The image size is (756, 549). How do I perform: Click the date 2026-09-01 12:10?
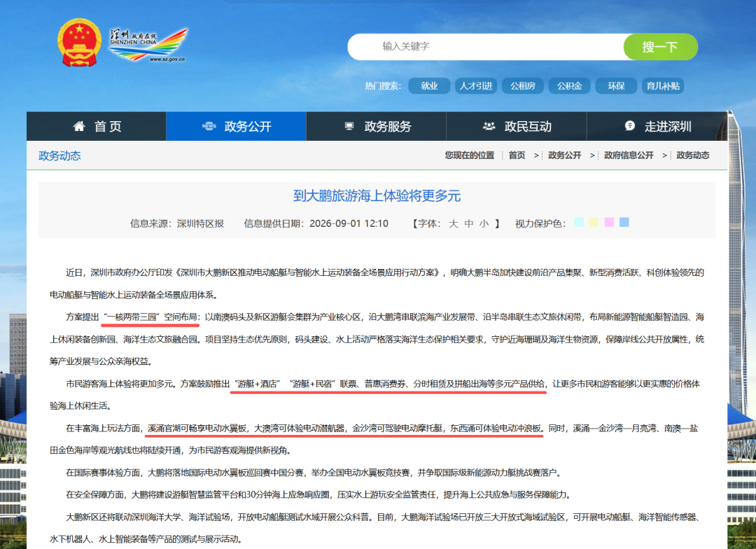349,223
